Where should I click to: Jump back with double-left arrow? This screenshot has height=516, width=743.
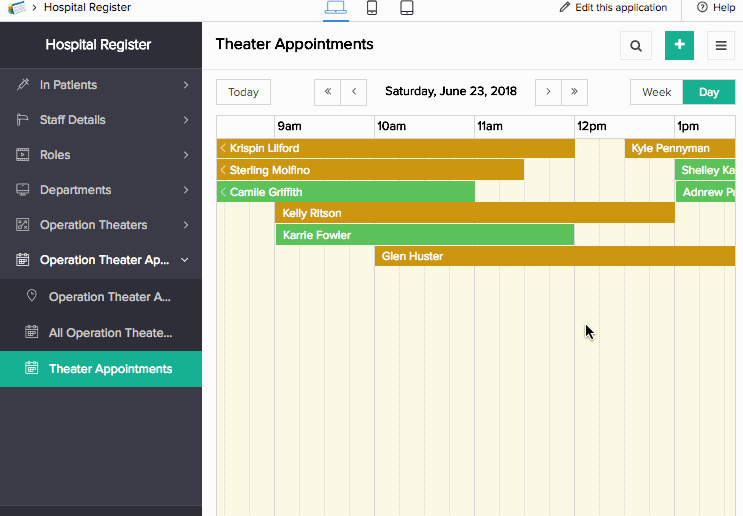pyautogui.click(x=327, y=92)
